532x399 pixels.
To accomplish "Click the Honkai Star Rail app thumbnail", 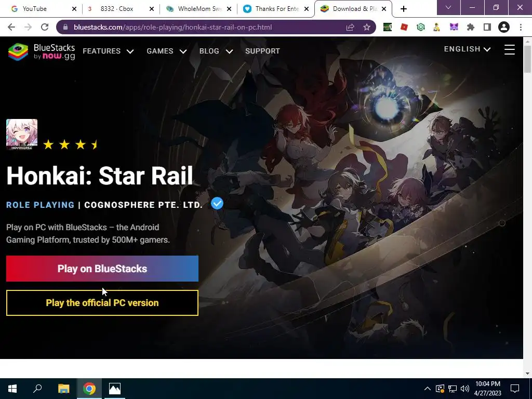I will pyautogui.click(x=22, y=135).
